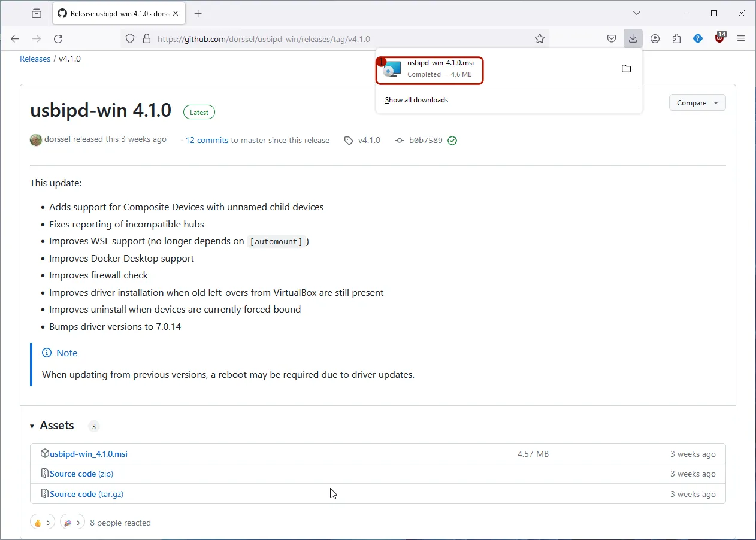Open the browser extensions puzzle icon
This screenshot has height=540, width=756.
[676, 38]
